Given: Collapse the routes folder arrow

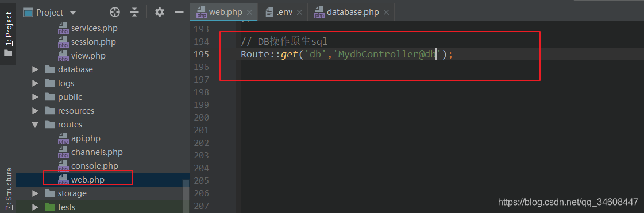Looking at the screenshot, I should click(35, 125).
